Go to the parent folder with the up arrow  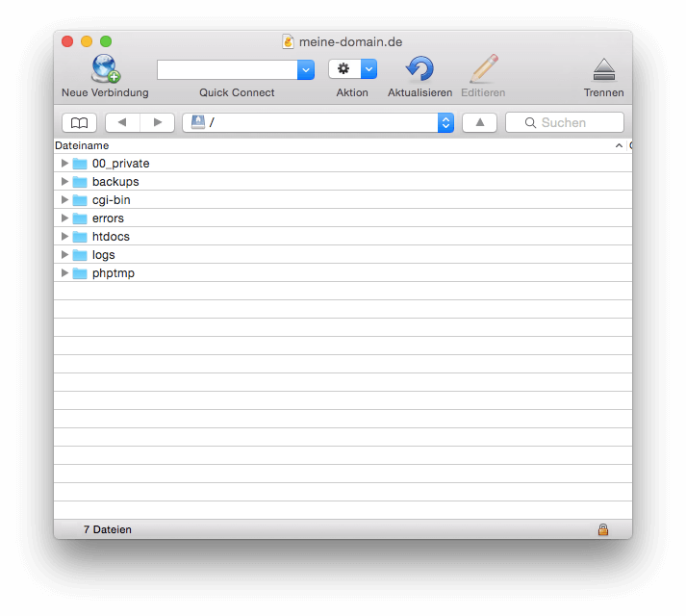click(x=479, y=122)
